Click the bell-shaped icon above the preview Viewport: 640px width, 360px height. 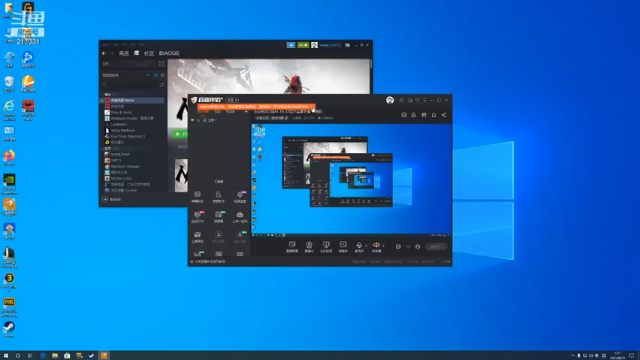click(x=433, y=115)
